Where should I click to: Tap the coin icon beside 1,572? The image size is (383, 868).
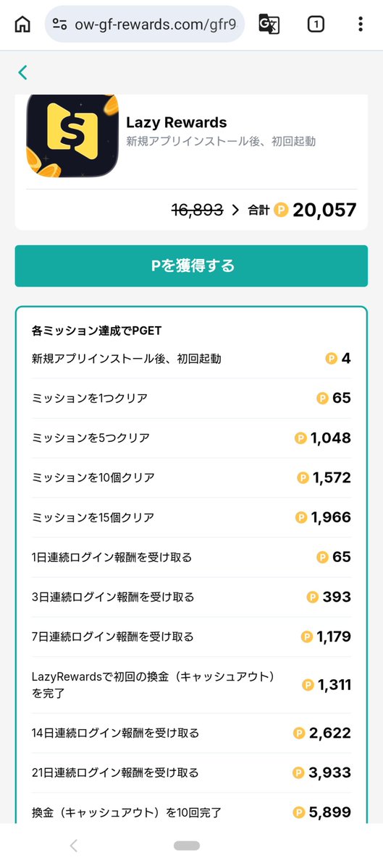point(303,477)
